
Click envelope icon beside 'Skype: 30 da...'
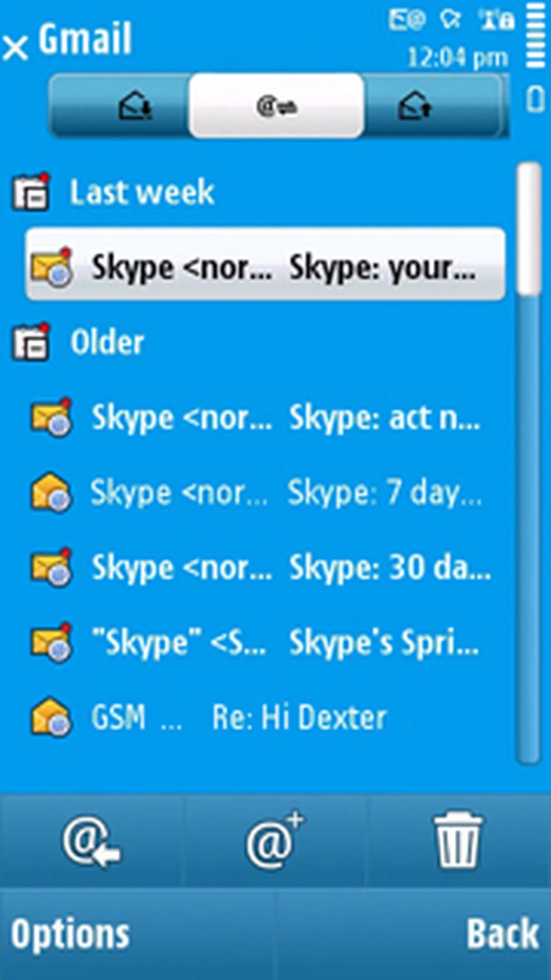[x=52, y=567]
